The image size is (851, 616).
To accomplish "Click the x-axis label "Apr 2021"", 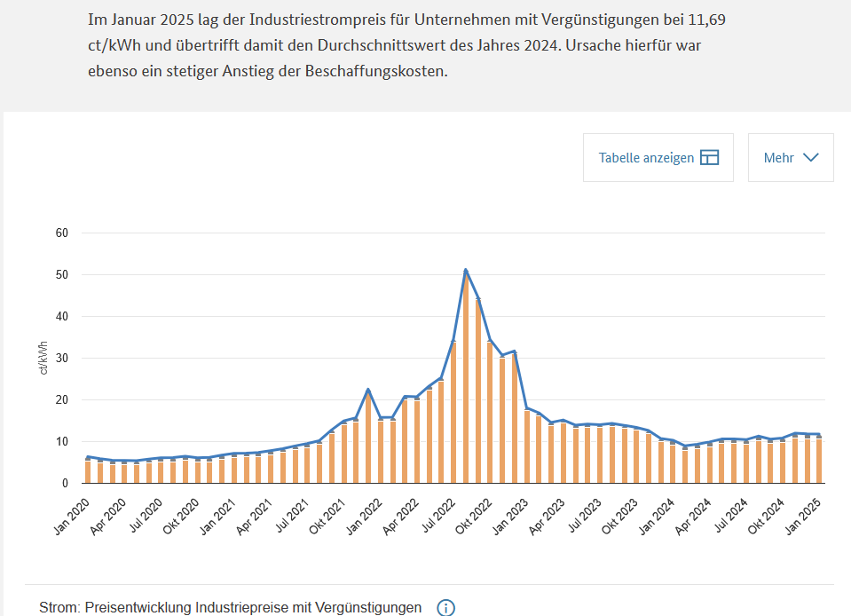I will [x=255, y=517].
